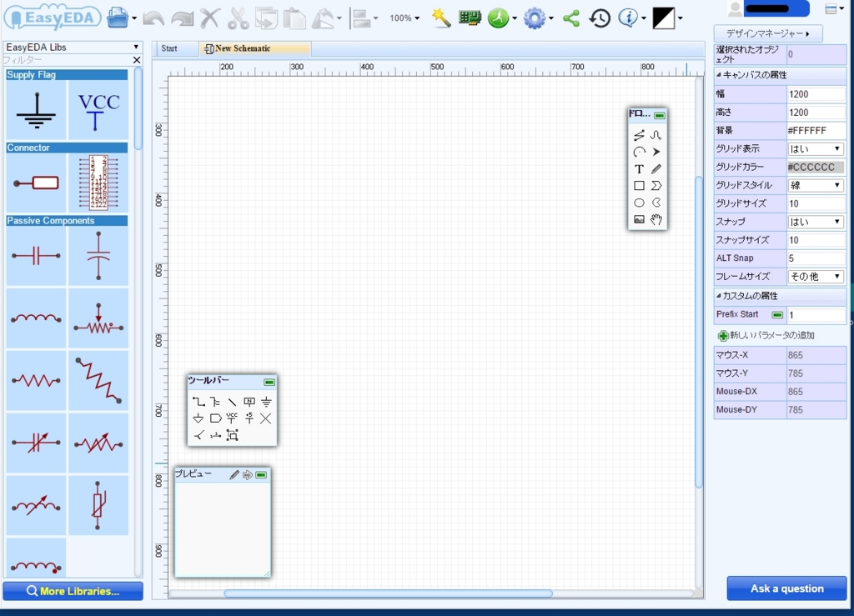The height and width of the screenshot is (616, 854).
Task: Select the Pin tool in wiring toolbar
Action: (x=215, y=435)
